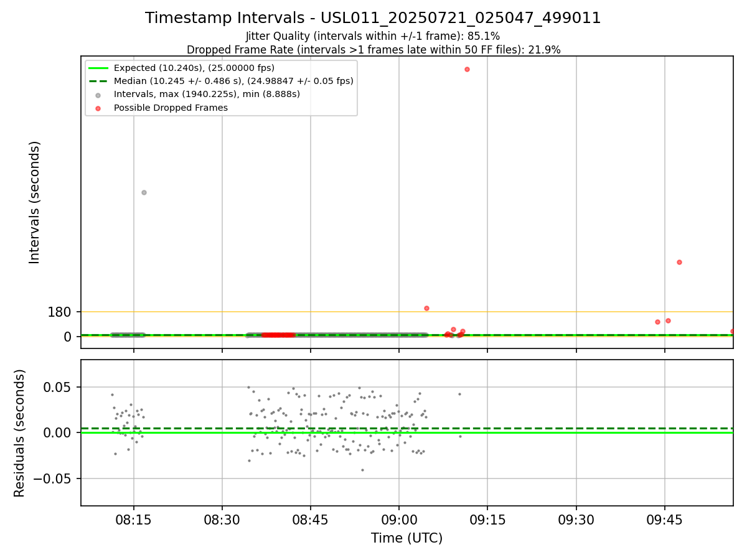Click the red dropped-frames cluster near 08:40
This screenshot has height=560, width=747.
pyautogui.click(x=278, y=335)
